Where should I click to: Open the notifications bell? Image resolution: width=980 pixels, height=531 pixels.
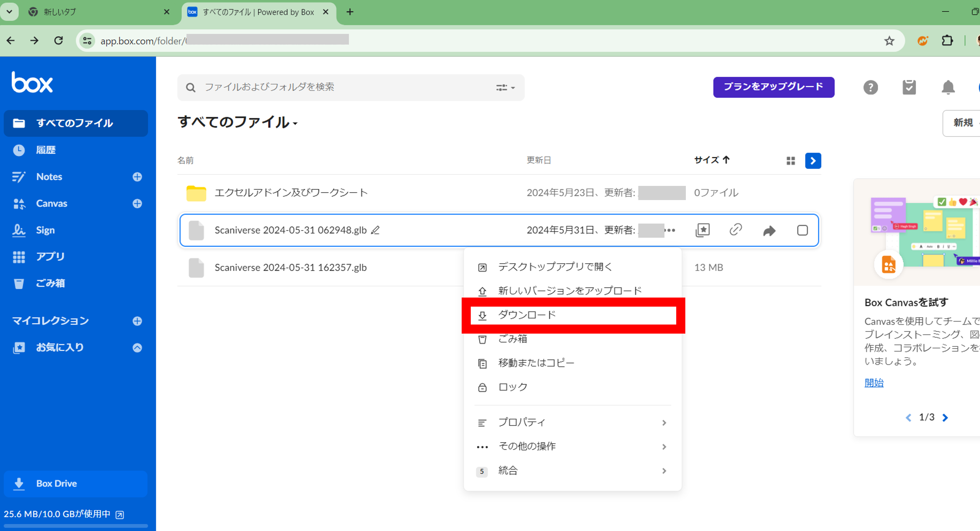948,87
